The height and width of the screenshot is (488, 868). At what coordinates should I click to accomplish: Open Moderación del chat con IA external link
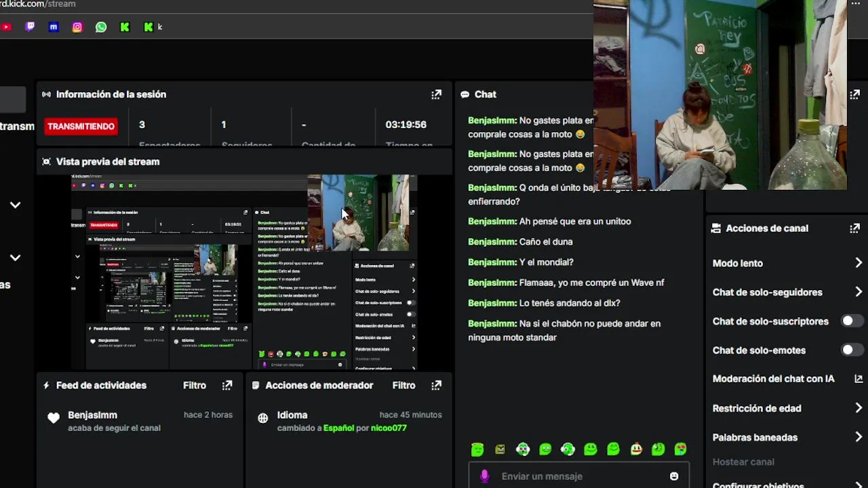[859, 379]
